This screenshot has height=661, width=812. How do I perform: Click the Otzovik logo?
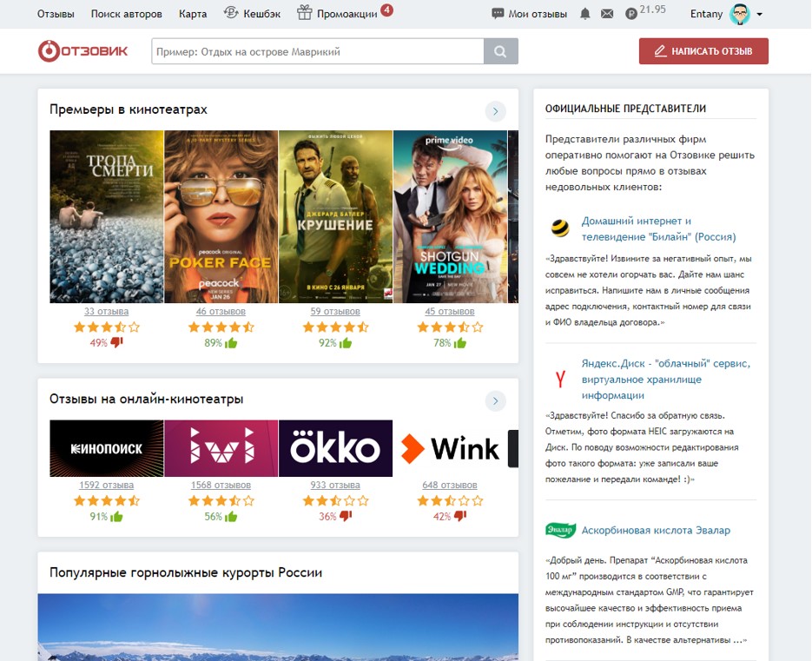point(83,50)
